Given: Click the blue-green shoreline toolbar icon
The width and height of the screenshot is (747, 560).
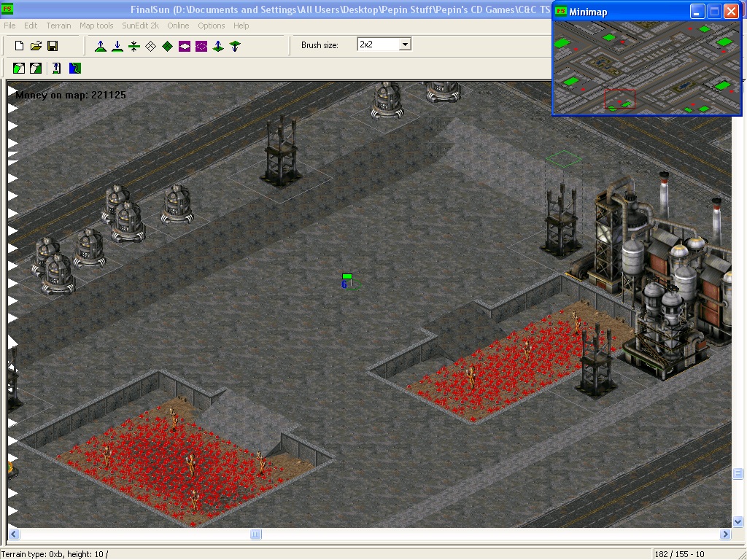Looking at the screenshot, I should coord(75,69).
